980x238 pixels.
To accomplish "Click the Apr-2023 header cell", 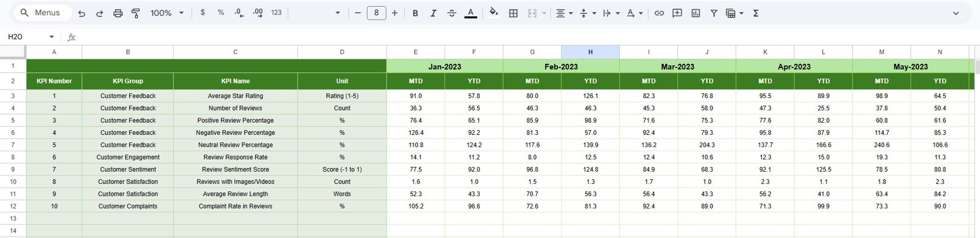I will (794, 66).
